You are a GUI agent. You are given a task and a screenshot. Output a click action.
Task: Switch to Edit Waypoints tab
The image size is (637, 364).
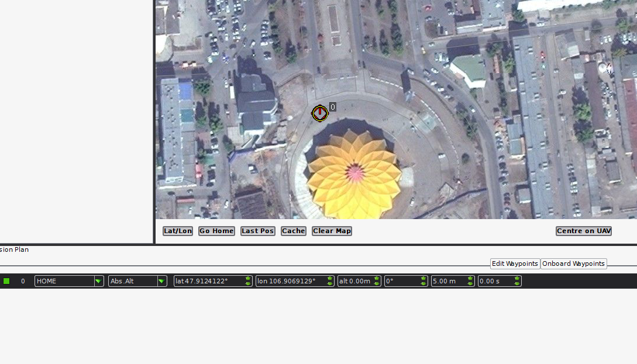515,264
